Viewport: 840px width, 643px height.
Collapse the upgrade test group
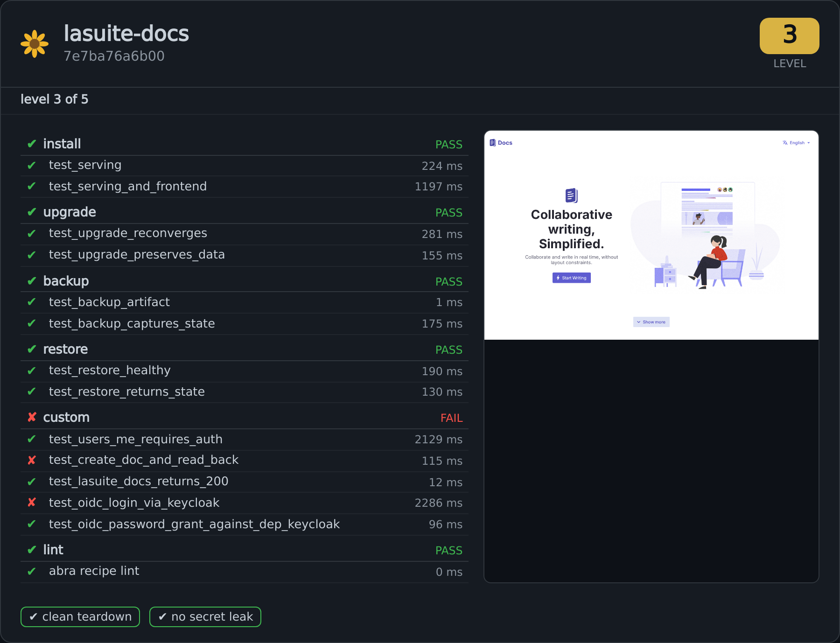(x=245, y=212)
